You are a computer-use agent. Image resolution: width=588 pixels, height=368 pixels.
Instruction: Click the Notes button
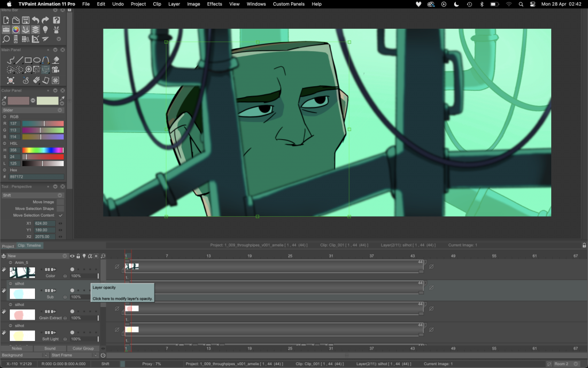(17, 348)
